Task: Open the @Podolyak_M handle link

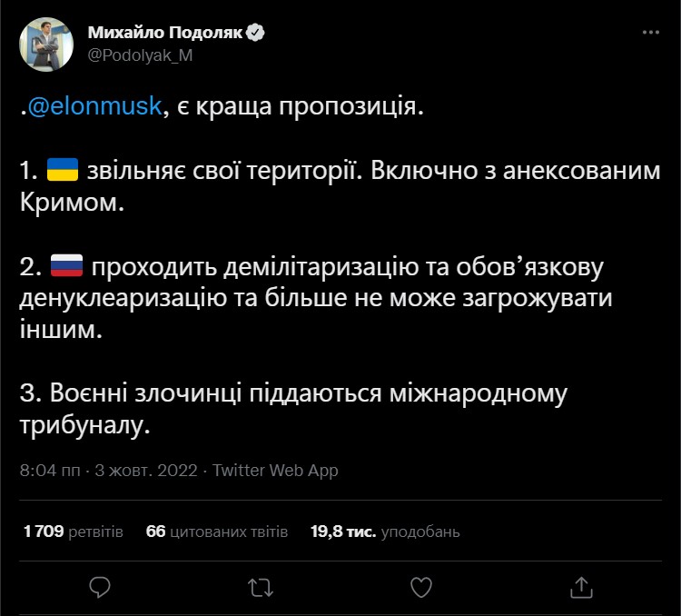Action: point(140,55)
